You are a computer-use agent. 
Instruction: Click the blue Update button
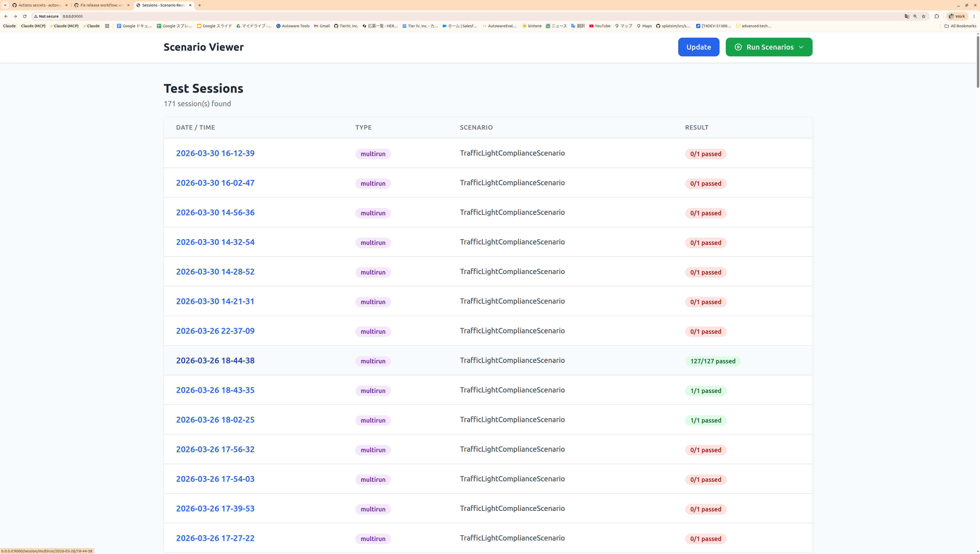(x=698, y=47)
